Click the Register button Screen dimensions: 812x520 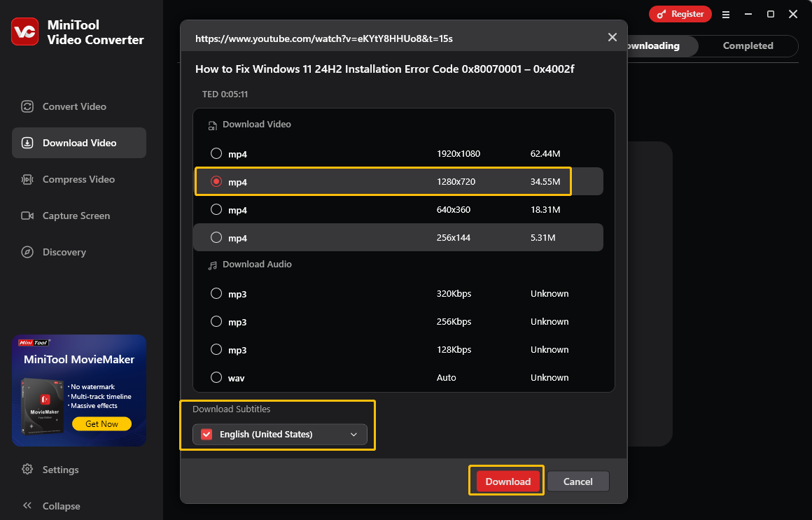point(680,14)
